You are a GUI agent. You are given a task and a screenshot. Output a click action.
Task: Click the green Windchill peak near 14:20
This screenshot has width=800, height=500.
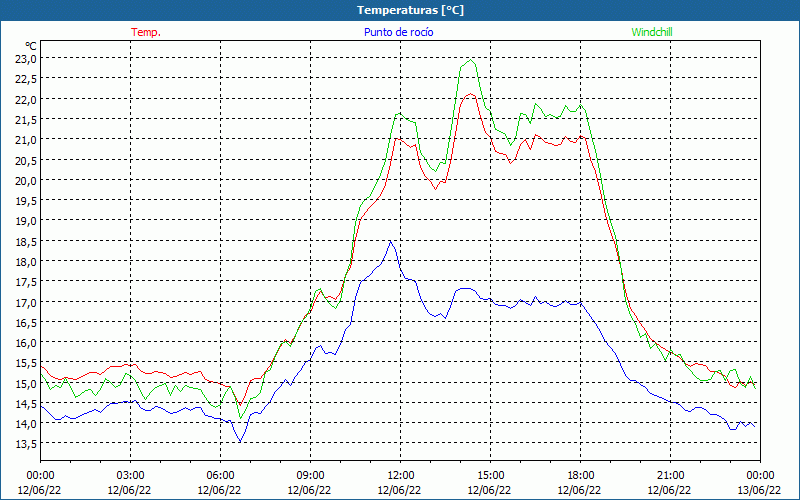click(470, 60)
